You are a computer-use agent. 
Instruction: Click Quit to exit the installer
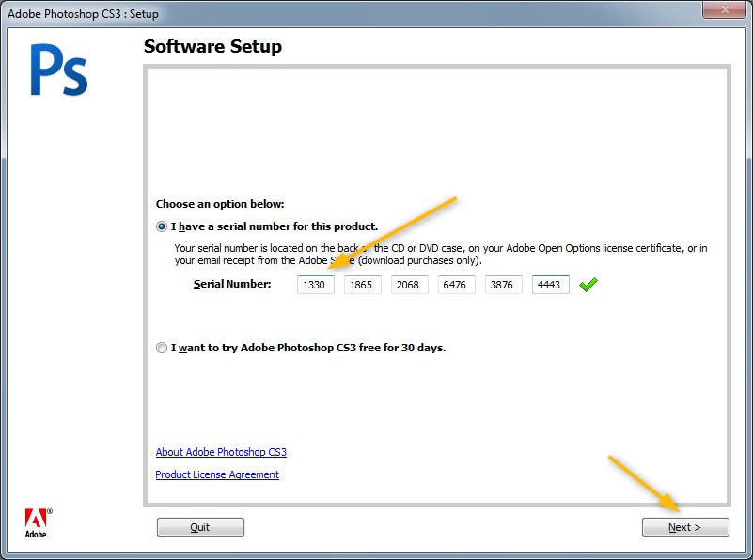(200, 527)
